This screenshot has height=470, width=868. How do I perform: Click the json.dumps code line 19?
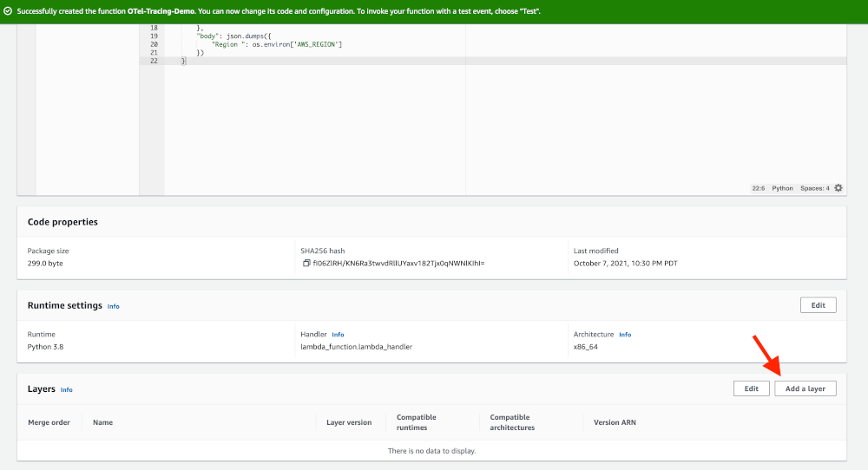pyautogui.click(x=233, y=36)
